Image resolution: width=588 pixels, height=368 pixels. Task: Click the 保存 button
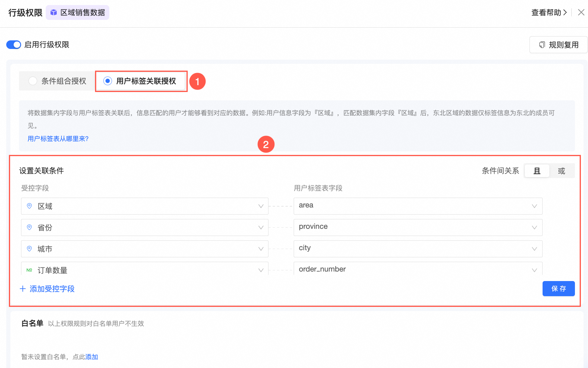(558, 288)
